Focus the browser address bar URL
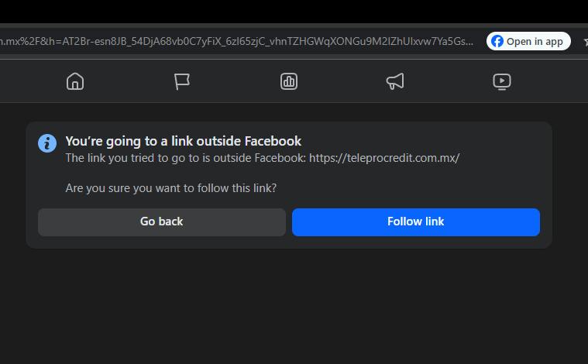 coord(232,41)
